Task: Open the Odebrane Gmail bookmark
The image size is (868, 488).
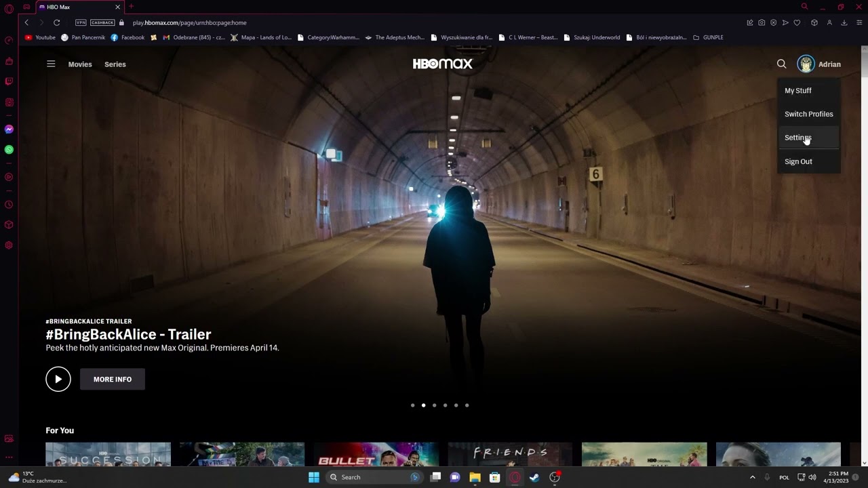Action: (x=194, y=37)
